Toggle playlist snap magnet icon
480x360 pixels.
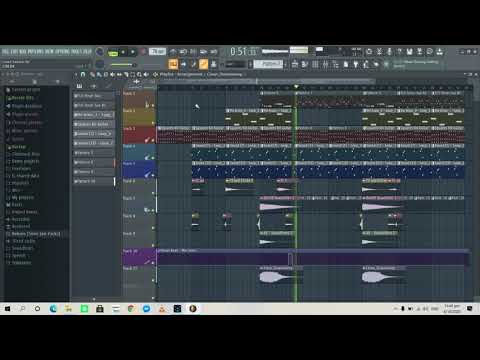point(83,74)
